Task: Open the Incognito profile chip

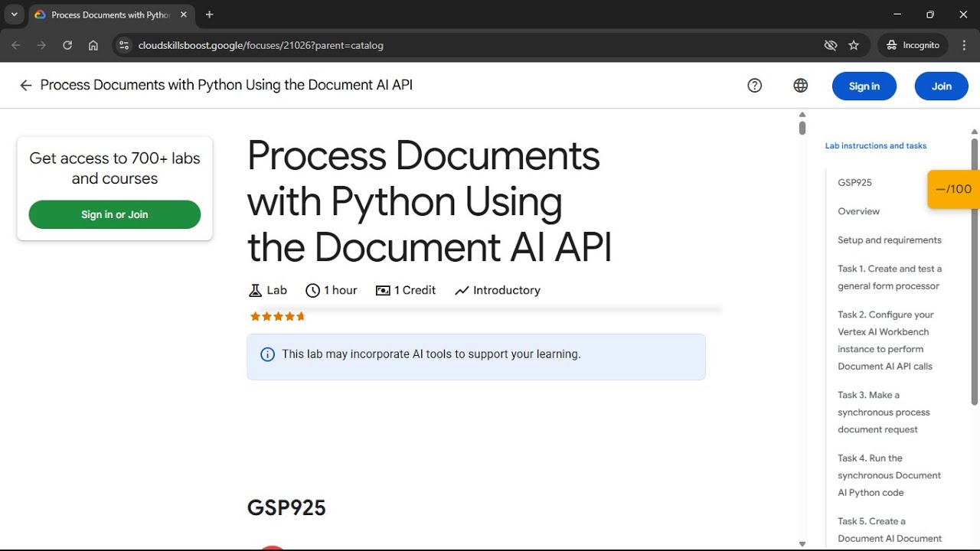Action: 913,45
